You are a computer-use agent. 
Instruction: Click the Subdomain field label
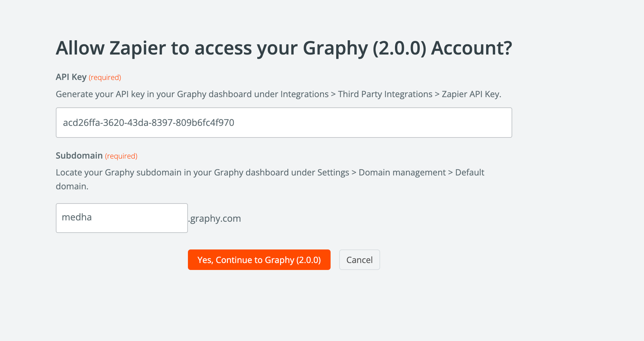(79, 156)
